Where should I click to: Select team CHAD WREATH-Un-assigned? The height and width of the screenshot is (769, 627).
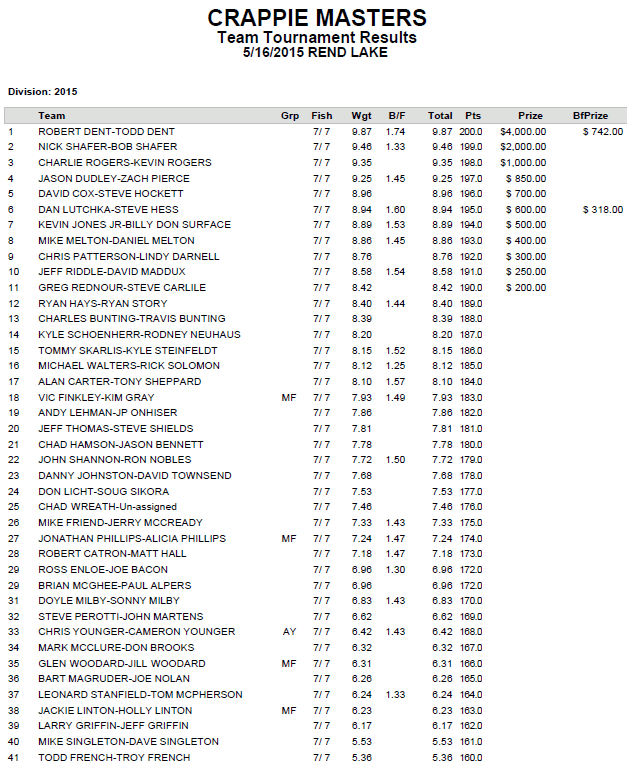(x=107, y=507)
